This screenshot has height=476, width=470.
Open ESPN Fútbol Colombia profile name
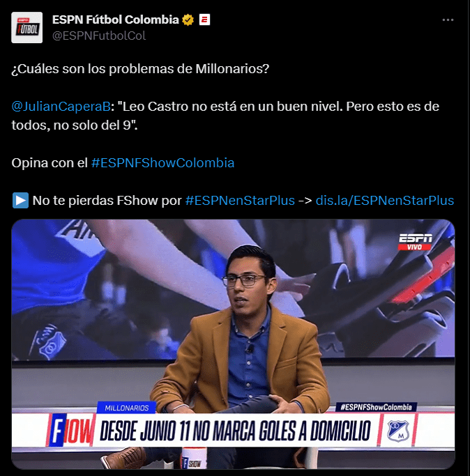[116, 20]
